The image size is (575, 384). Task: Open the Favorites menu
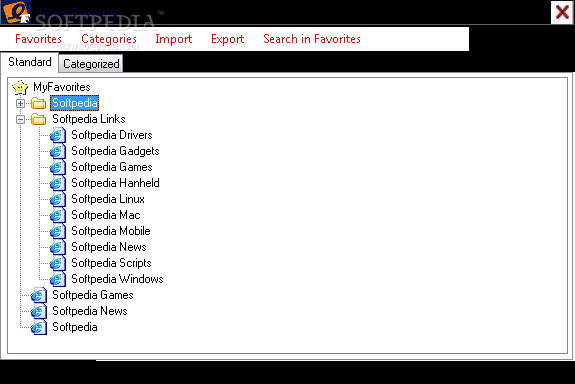tap(39, 39)
